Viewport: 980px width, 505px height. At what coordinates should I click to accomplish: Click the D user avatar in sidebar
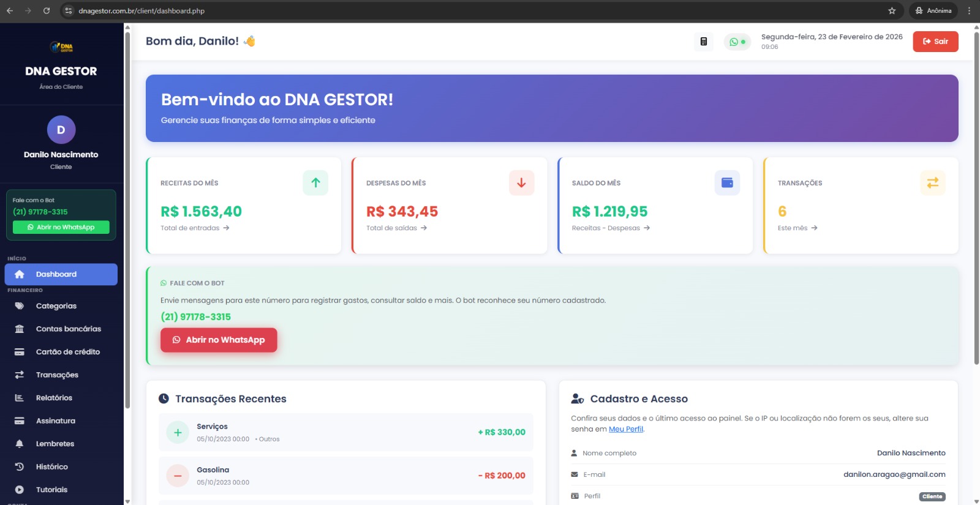click(61, 130)
